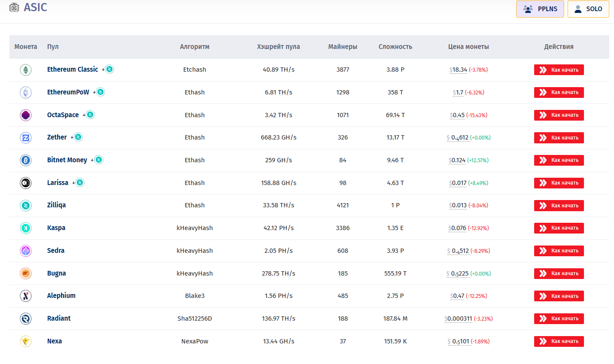Click Zilliqa dual-mining badge beside Bitnet Money
Screen dimensions: 614x364
(99, 160)
